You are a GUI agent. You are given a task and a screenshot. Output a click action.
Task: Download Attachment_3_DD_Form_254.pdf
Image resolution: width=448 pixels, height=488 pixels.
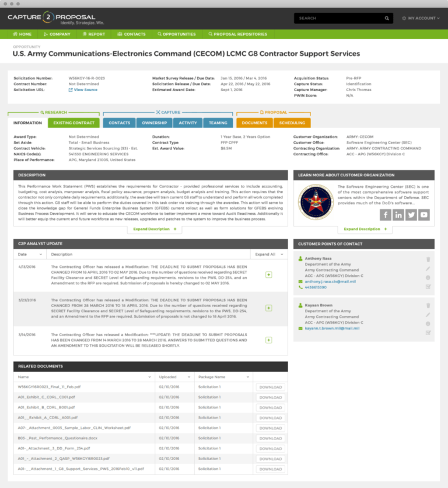coord(271,449)
